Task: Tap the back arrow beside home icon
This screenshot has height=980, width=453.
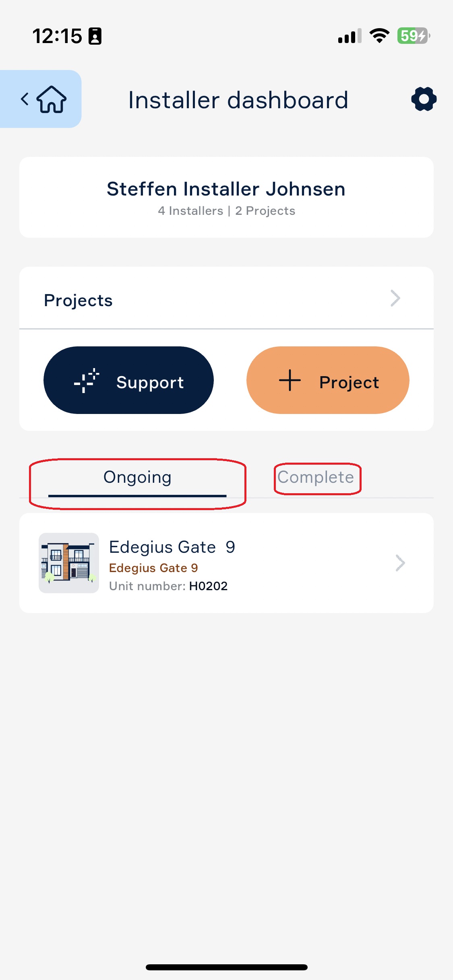Action: [25, 99]
